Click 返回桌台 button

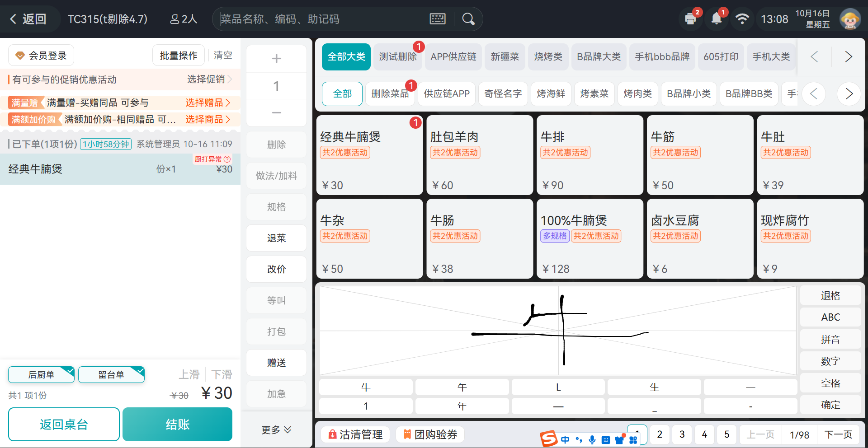64,425
